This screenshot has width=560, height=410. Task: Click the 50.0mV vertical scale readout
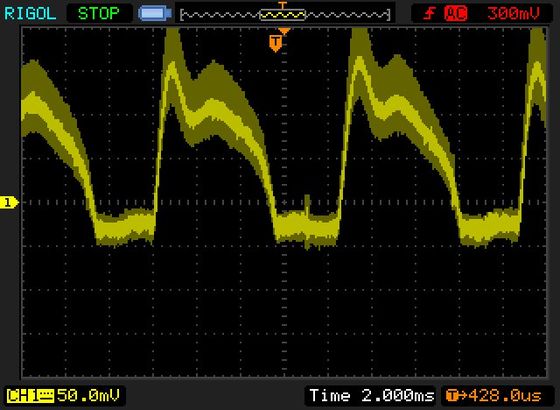pos(88,395)
